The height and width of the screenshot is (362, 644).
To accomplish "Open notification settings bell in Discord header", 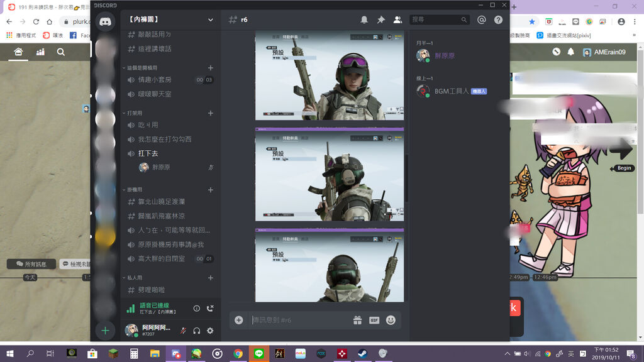I will (x=364, y=19).
